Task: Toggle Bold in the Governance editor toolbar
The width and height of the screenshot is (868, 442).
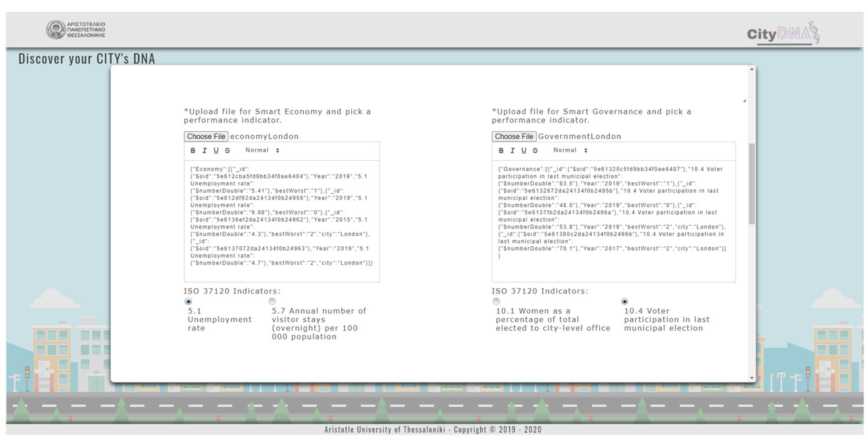Action: pyautogui.click(x=501, y=151)
